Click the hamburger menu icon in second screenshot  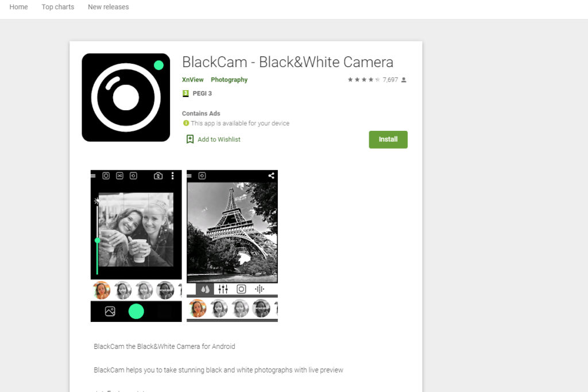(x=189, y=176)
